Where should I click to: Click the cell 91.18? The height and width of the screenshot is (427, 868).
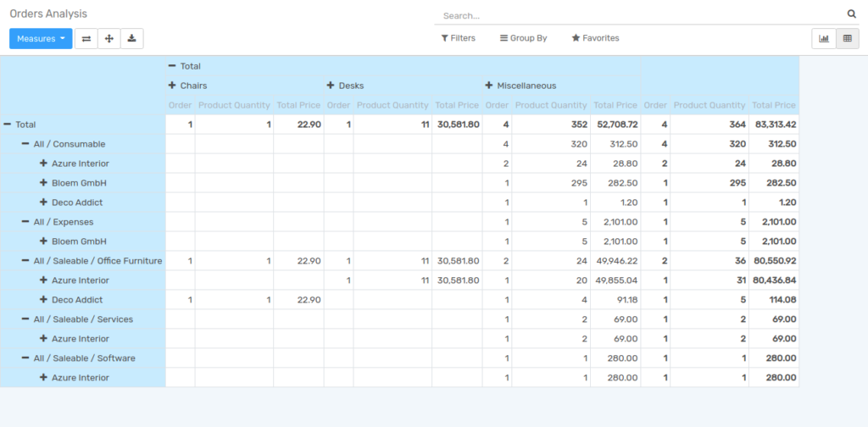coord(615,300)
